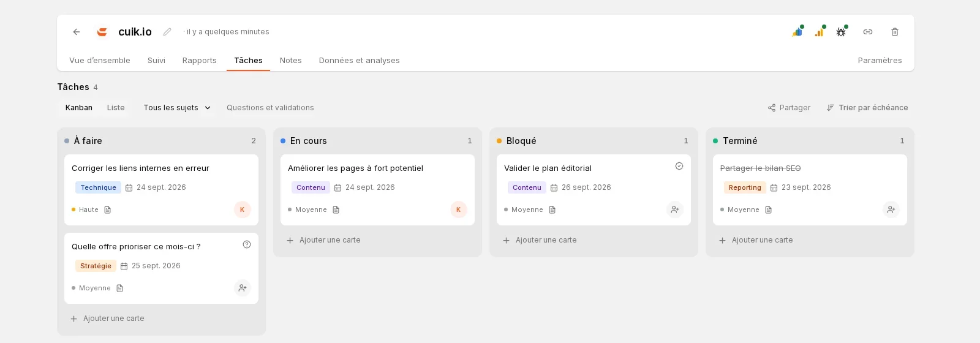This screenshot has width=980, height=343.
Task: Open note icon on Valider le plan éditorial card
Action: point(552,209)
